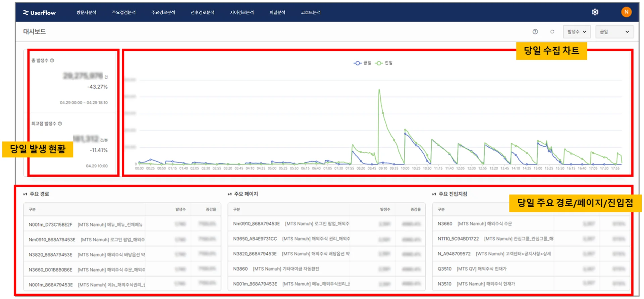Toggle the 금일 series in chart legend
This screenshot has width=644, height=299.
click(x=363, y=63)
